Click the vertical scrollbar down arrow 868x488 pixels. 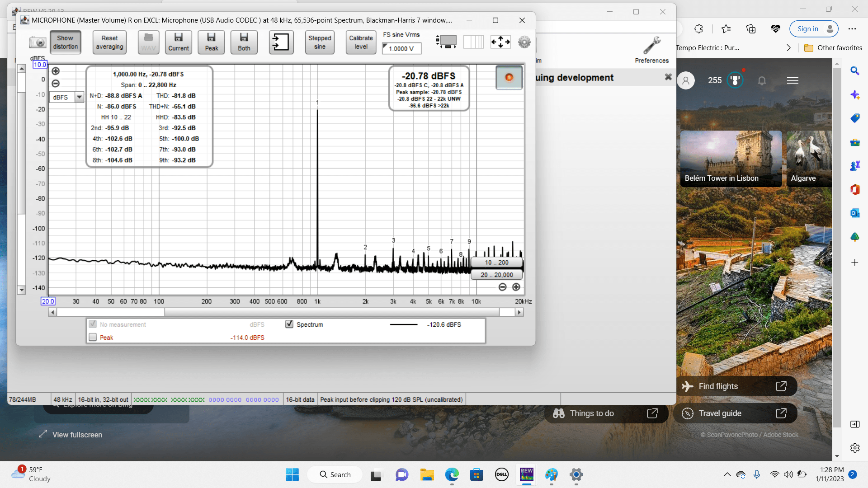click(21, 290)
